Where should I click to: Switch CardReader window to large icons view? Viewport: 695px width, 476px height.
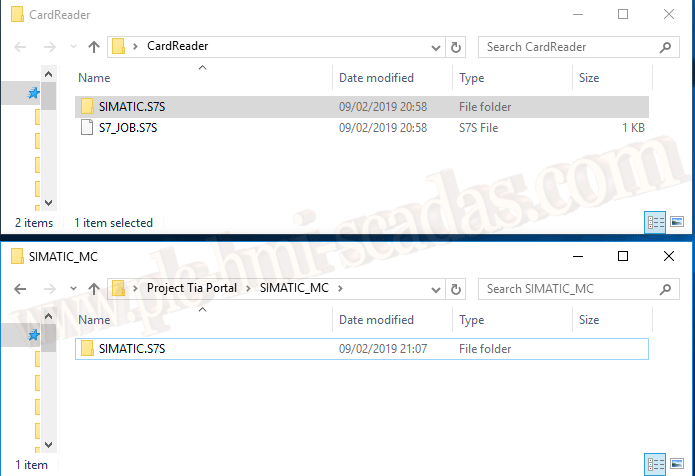(x=677, y=222)
